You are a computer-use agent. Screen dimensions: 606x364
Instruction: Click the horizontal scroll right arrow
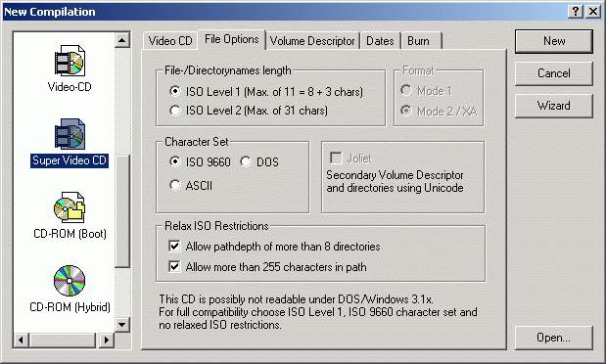click(107, 341)
